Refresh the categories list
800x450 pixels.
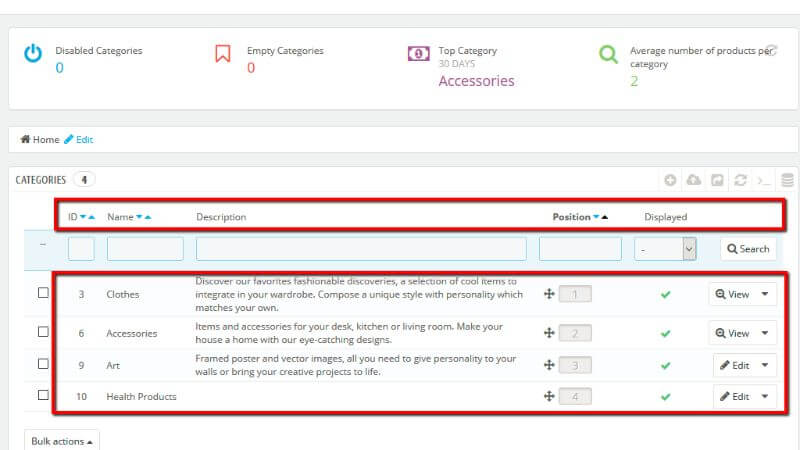click(x=740, y=180)
